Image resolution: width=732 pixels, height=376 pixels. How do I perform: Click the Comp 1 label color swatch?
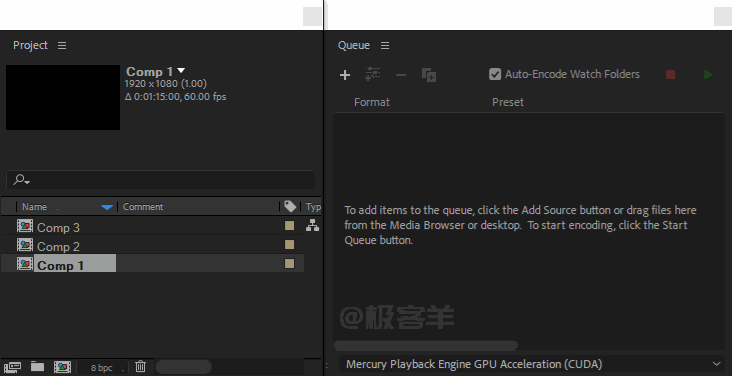click(x=289, y=264)
